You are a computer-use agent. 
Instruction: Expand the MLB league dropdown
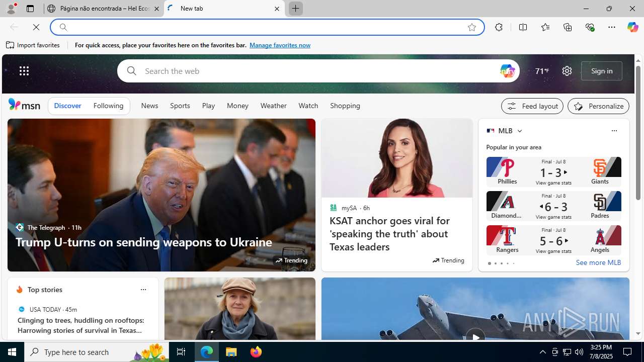(519, 131)
